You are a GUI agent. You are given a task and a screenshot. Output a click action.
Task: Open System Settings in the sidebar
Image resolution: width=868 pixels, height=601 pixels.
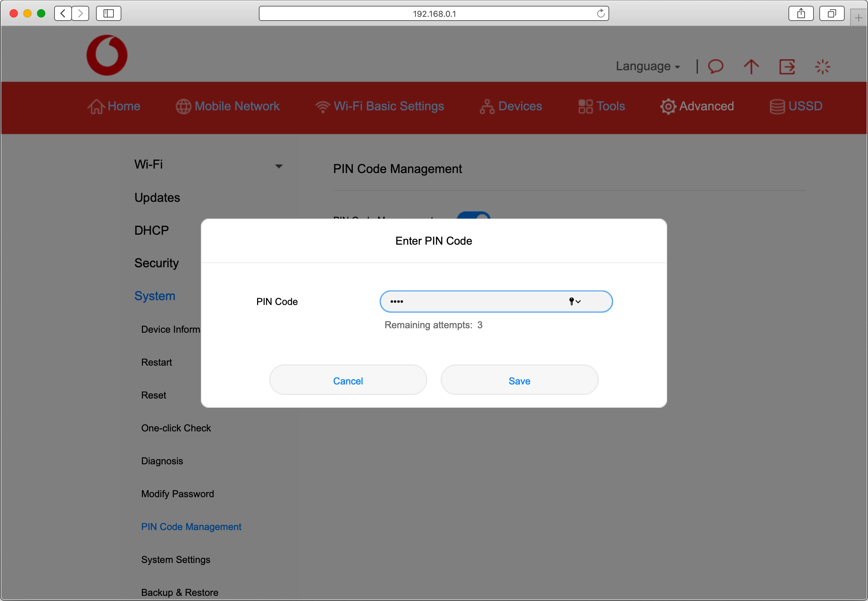pos(176,559)
